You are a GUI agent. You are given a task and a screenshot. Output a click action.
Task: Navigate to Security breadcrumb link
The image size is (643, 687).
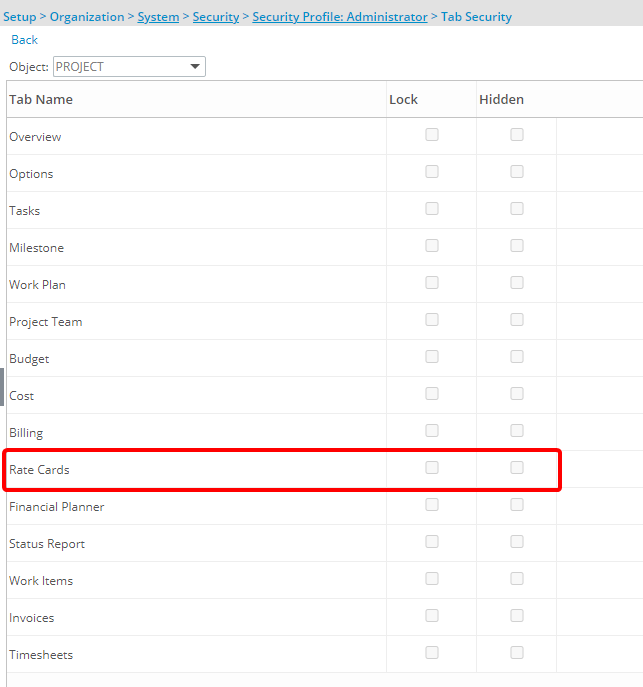pyautogui.click(x=216, y=17)
